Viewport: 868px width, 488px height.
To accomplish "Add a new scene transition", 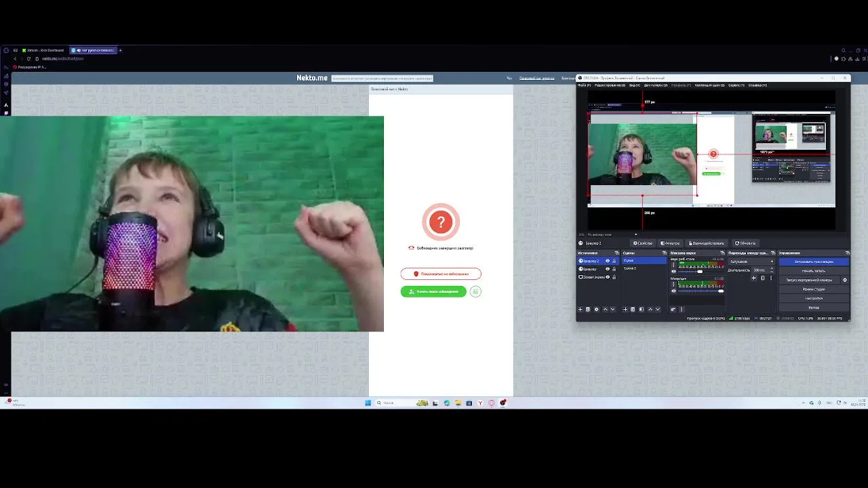I will click(754, 278).
